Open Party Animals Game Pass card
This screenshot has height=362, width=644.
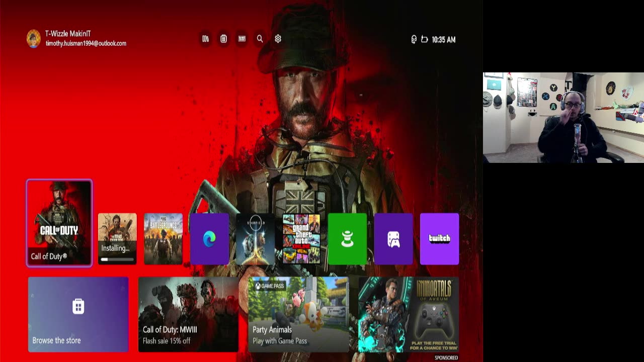(298, 314)
